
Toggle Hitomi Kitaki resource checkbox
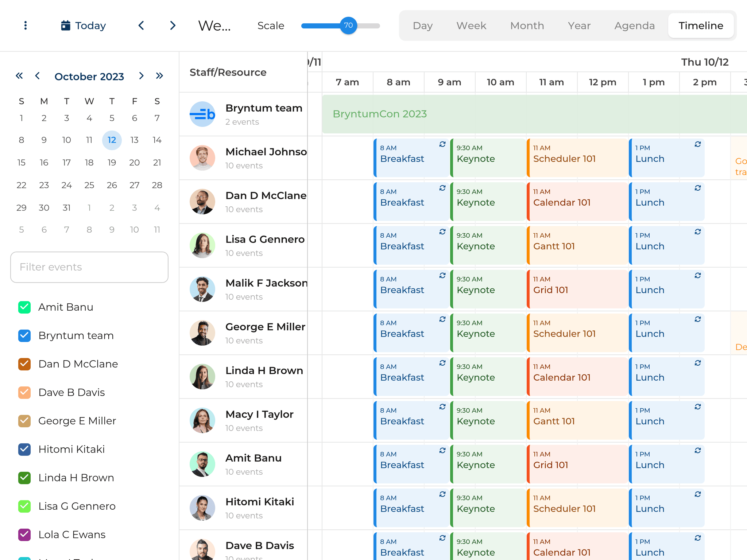(24, 450)
